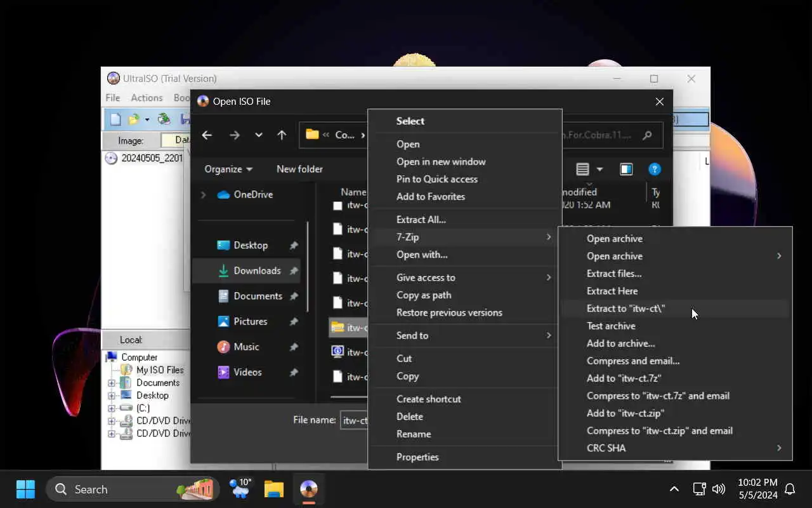Image resolution: width=812 pixels, height=508 pixels.
Task: Choose Extract to "itw-ct\"
Action: pos(675,309)
